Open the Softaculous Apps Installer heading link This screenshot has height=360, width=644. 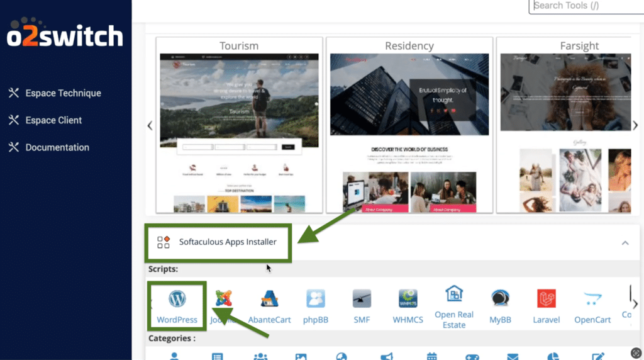[228, 242]
